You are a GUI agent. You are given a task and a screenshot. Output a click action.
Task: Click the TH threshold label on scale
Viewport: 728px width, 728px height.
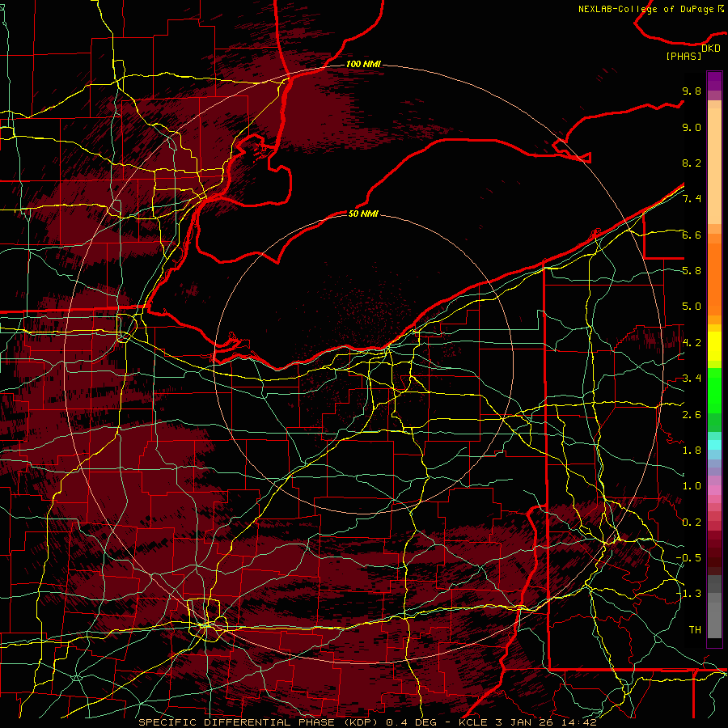click(695, 630)
